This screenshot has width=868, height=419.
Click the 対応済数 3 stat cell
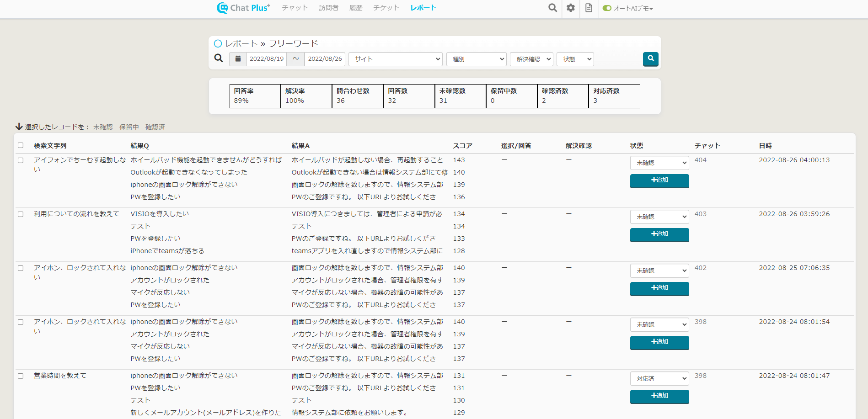point(614,96)
